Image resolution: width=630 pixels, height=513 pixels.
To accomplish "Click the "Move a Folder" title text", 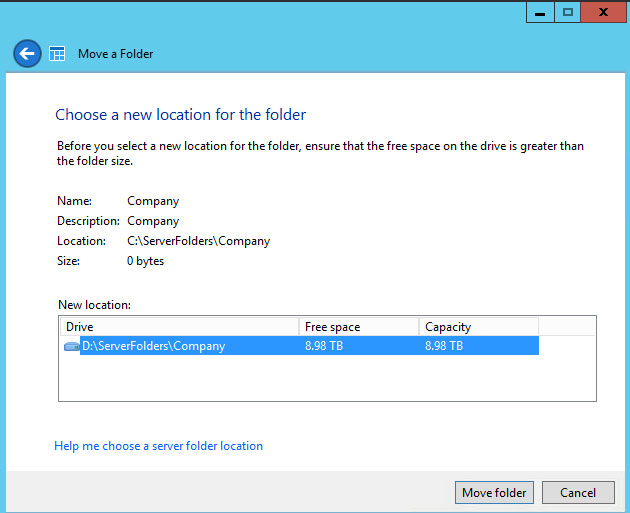I will [116, 54].
